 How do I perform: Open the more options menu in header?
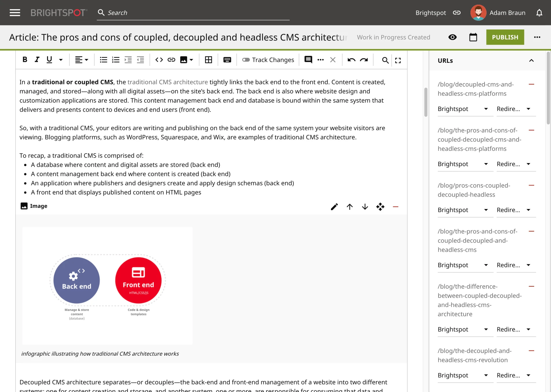coord(537,37)
